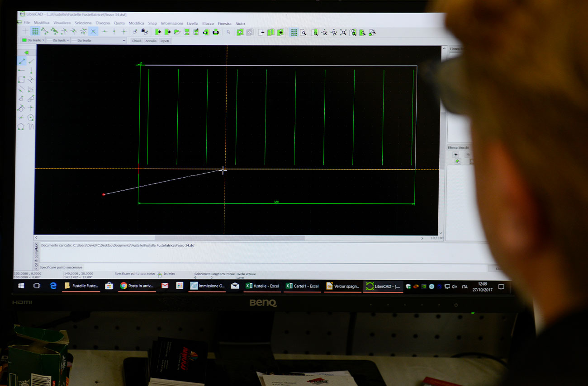Open the Seleziona menu
The image size is (588, 386).
tap(83, 23)
